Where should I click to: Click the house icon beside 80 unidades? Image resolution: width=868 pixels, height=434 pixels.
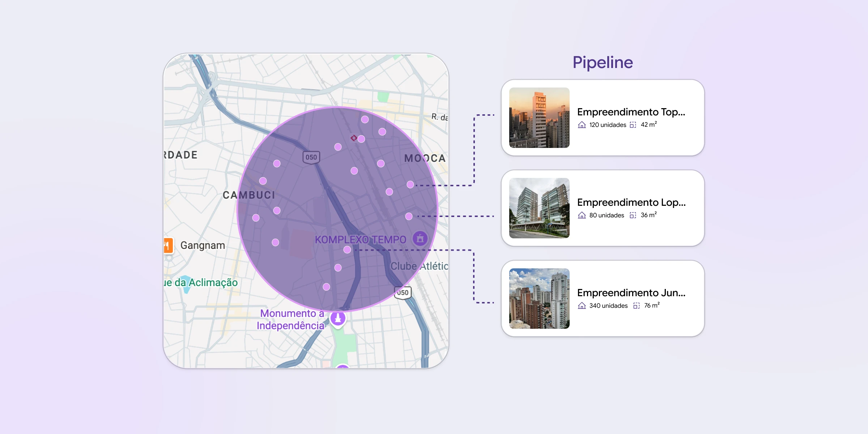(x=582, y=215)
